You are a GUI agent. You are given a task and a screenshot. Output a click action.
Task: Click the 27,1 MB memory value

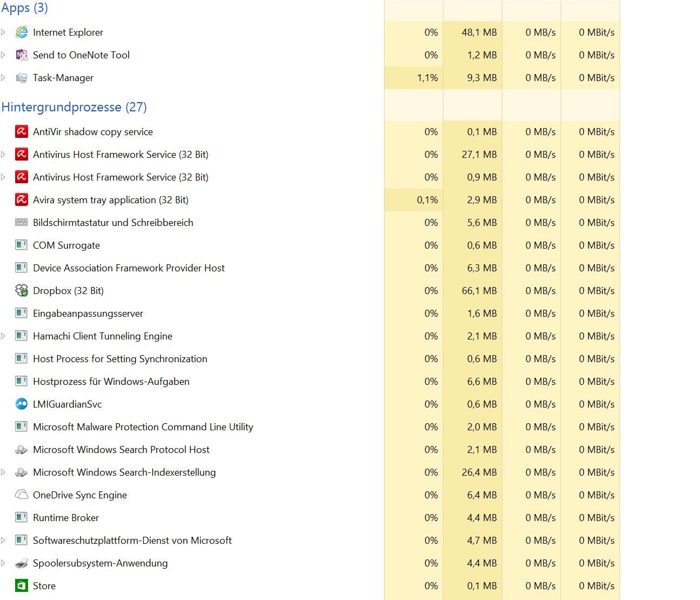[x=479, y=155]
